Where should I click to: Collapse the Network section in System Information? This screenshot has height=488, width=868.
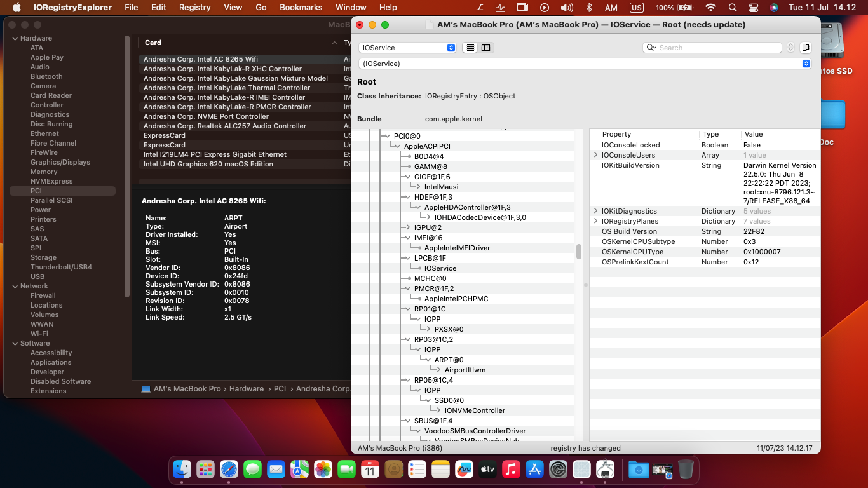click(x=15, y=286)
